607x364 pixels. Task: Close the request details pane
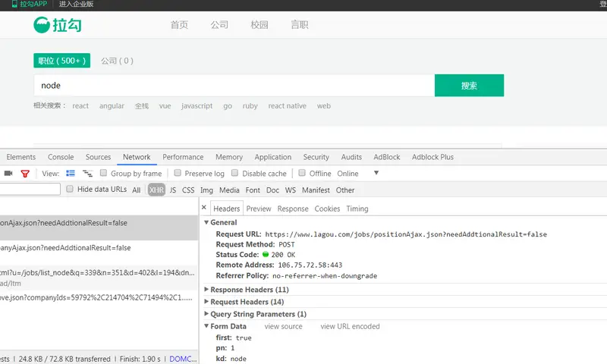coord(204,207)
